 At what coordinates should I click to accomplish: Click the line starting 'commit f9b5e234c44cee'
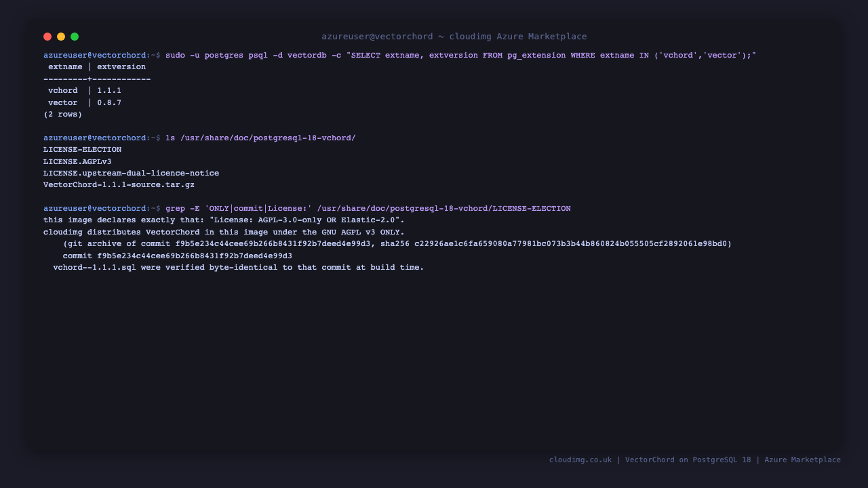pyautogui.click(x=178, y=256)
